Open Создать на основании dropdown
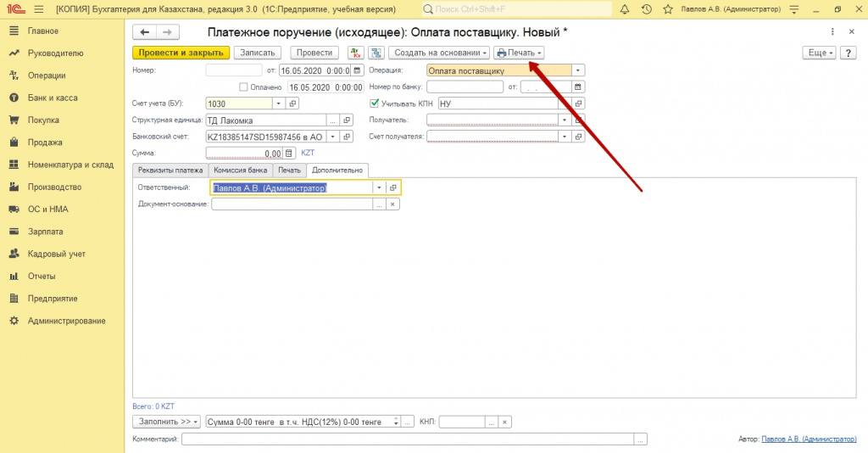 (x=439, y=53)
